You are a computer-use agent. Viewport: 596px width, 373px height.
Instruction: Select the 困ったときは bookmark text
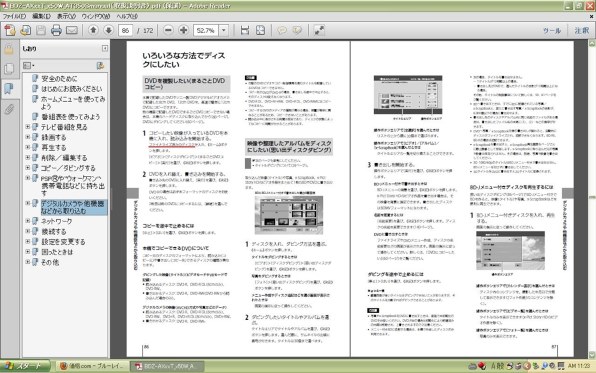coord(57,252)
